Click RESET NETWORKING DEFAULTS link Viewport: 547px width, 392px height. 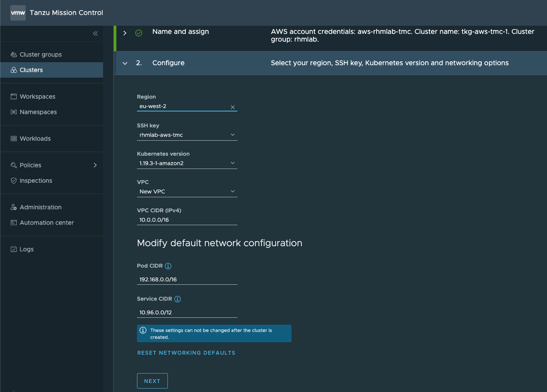[x=186, y=353]
